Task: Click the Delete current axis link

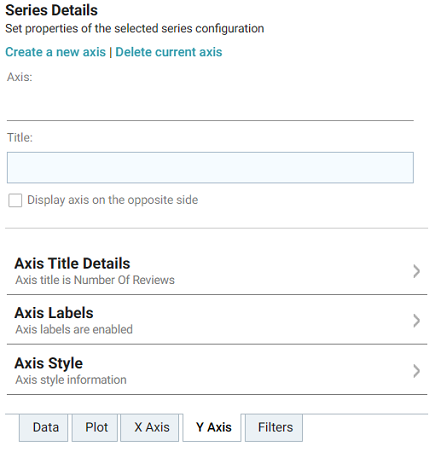Action: (169, 52)
